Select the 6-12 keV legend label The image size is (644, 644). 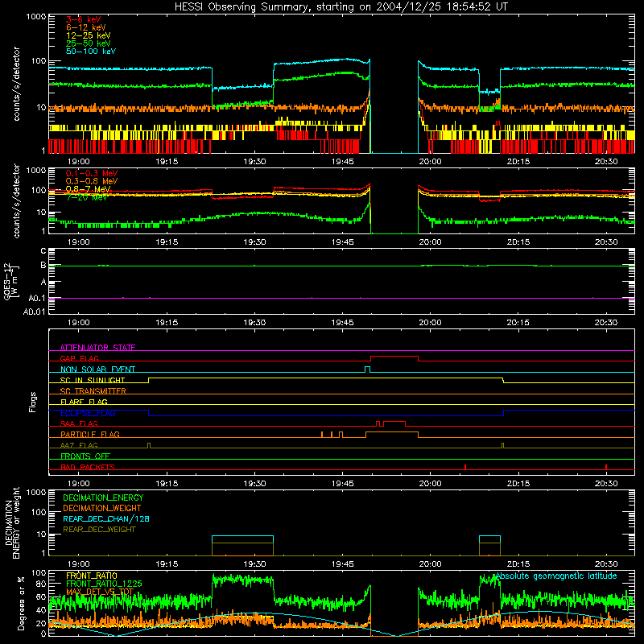(x=85, y=27)
